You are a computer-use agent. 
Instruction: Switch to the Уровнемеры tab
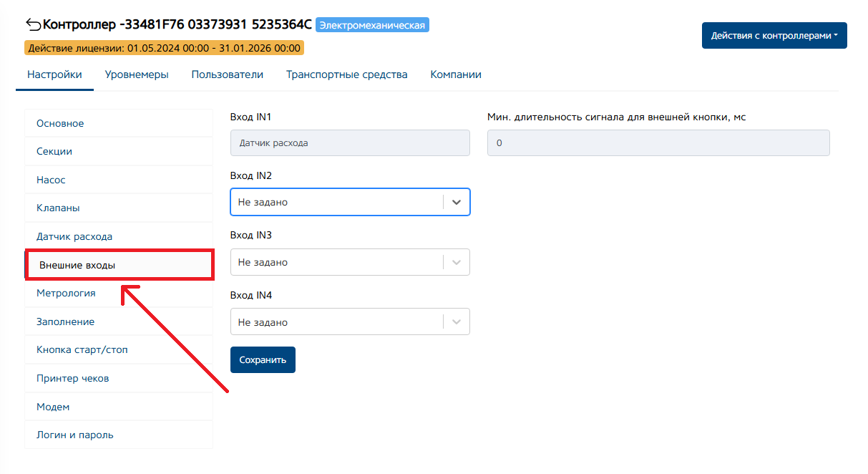point(137,74)
